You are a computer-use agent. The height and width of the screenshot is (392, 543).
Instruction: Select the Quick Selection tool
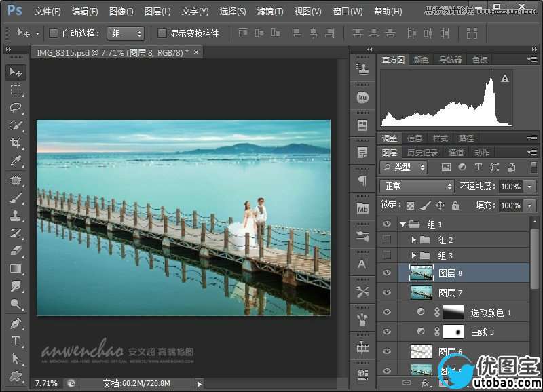16,125
